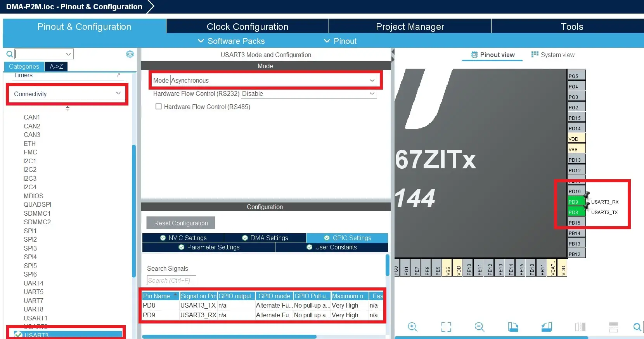The height and width of the screenshot is (339, 644).
Task: Switch to System view
Action: tap(553, 55)
